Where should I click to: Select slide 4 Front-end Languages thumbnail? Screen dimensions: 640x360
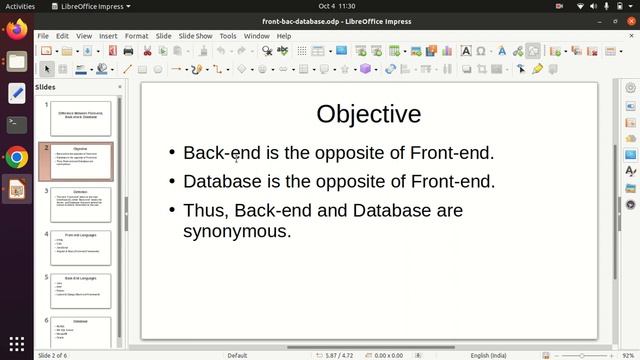pos(80,248)
